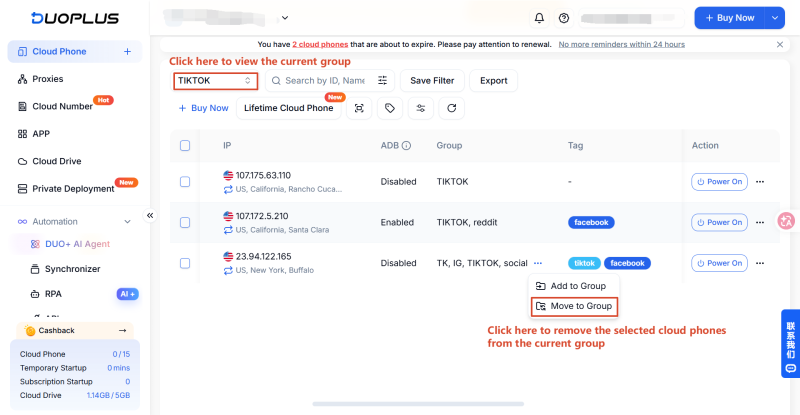
Task: Select checkbox for 107.172.5.210
Action: [x=185, y=223]
